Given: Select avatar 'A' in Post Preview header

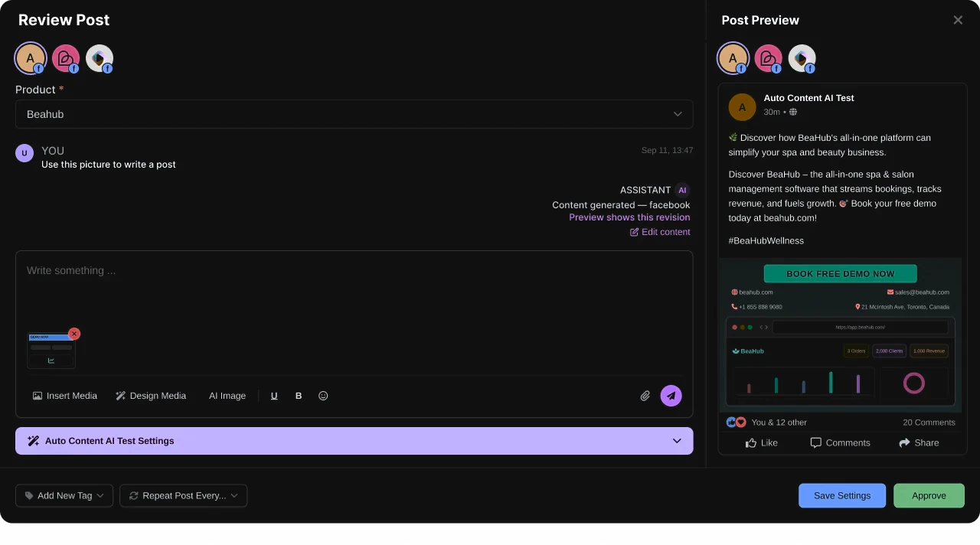Looking at the screenshot, I should pyautogui.click(x=733, y=58).
